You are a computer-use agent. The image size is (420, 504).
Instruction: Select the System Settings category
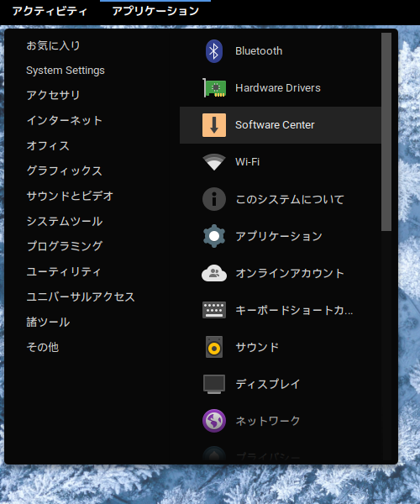click(66, 71)
